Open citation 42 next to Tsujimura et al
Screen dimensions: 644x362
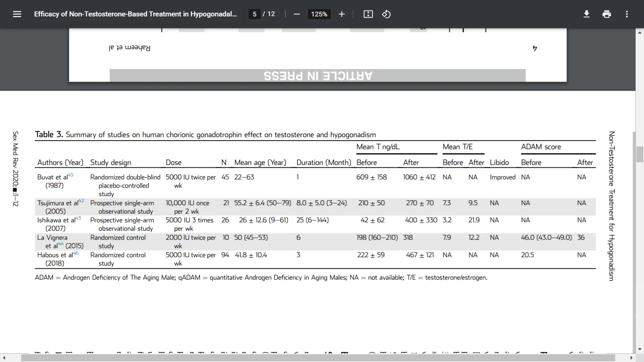81,200
